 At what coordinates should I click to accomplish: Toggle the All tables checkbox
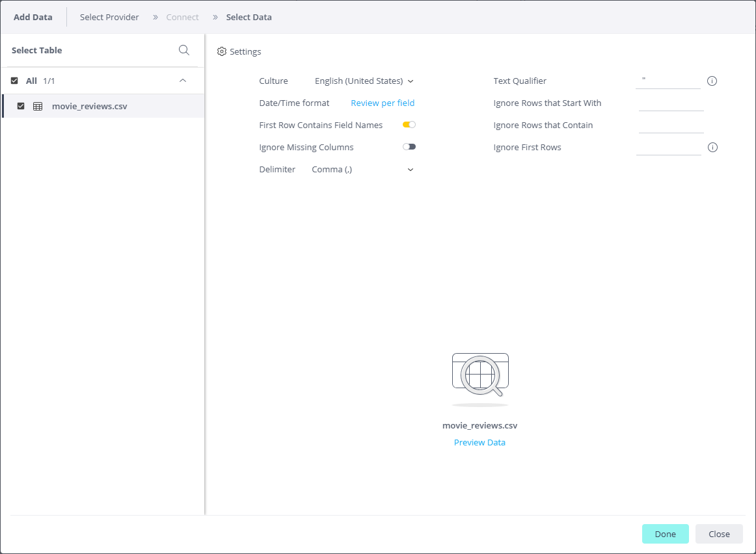(x=14, y=81)
